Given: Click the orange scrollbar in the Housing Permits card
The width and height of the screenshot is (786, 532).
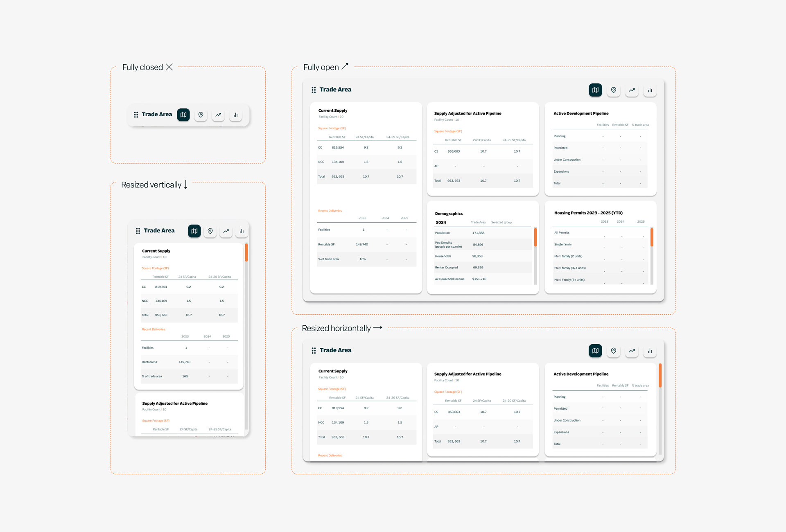Looking at the screenshot, I should click(651, 237).
